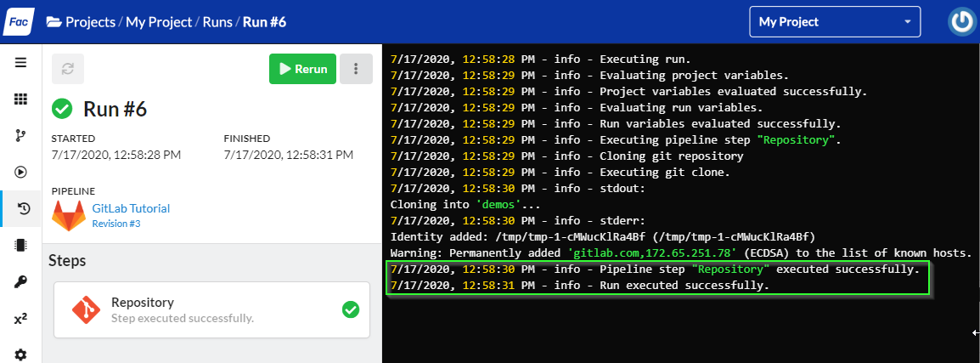Open the hamburger menu in sidebar
Screen dimensions: 980x363
click(x=20, y=62)
